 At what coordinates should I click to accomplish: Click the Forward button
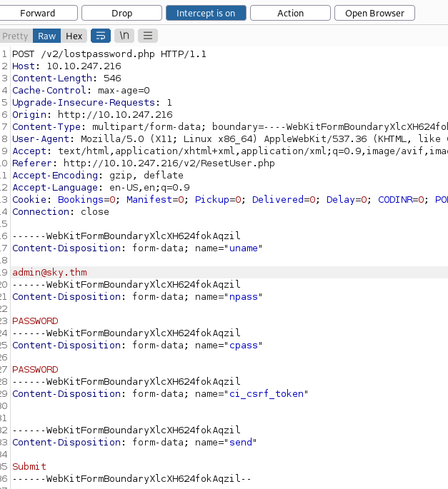[x=37, y=13]
